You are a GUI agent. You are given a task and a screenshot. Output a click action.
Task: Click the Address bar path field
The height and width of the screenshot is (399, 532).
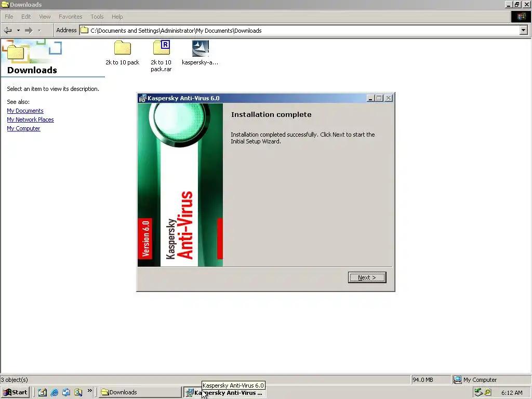(x=303, y=31)
